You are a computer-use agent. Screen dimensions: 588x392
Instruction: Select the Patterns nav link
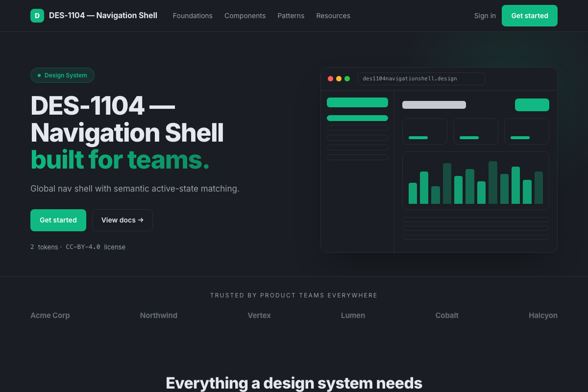[x=291, y=16]
